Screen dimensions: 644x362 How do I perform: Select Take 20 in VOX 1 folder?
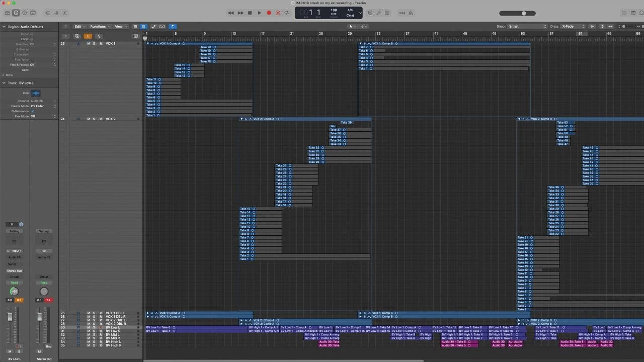click(206, 47)
